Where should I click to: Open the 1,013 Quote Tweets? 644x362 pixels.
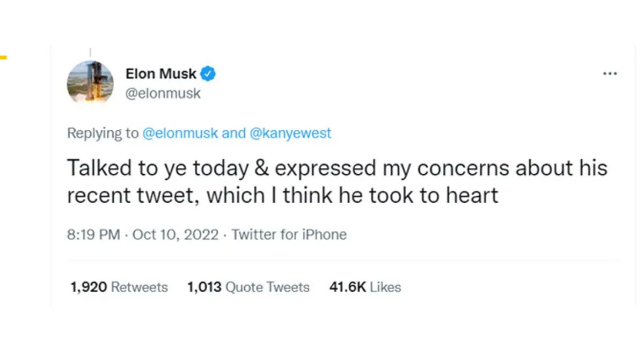(x=247, y=287)
